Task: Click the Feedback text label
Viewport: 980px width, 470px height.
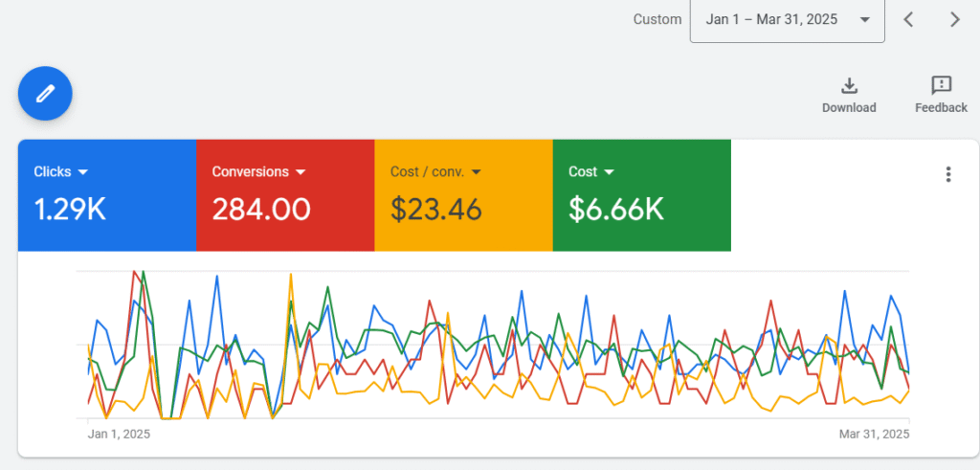Action: [941, 108]
